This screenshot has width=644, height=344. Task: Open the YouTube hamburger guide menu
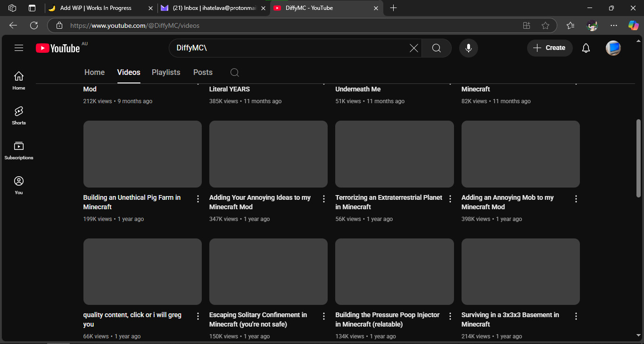click(x=19, y=48)
